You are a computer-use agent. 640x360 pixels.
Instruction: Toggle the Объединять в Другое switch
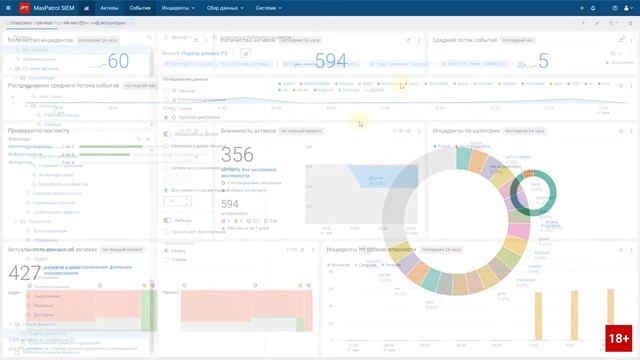pyautogui.click(x=167, y=134)
